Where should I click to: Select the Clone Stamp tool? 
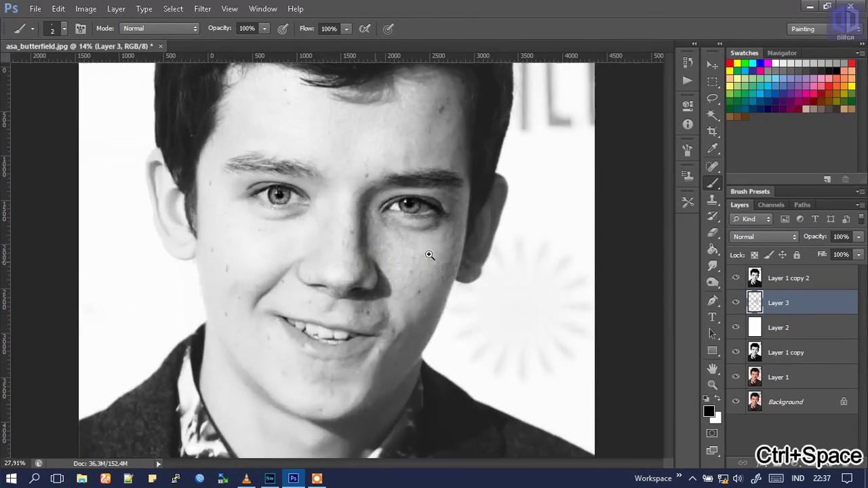[x=712, y=200]
